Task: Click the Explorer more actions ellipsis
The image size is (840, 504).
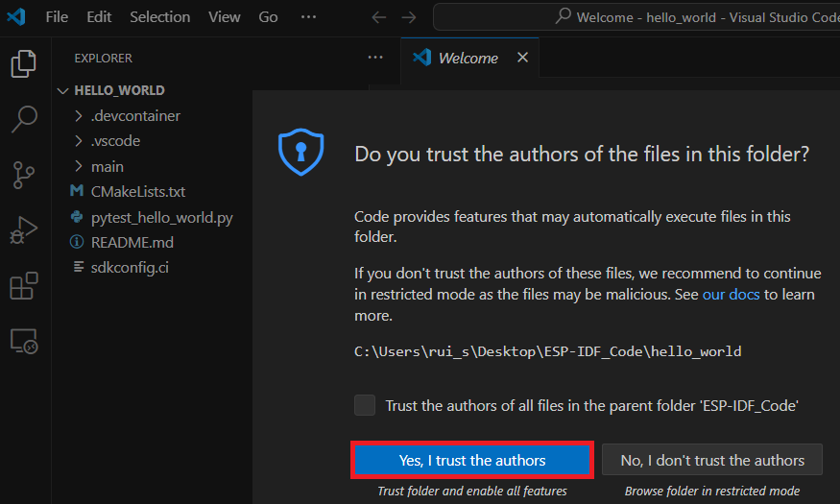Action: pyautogui.click(x=375, y=58)
